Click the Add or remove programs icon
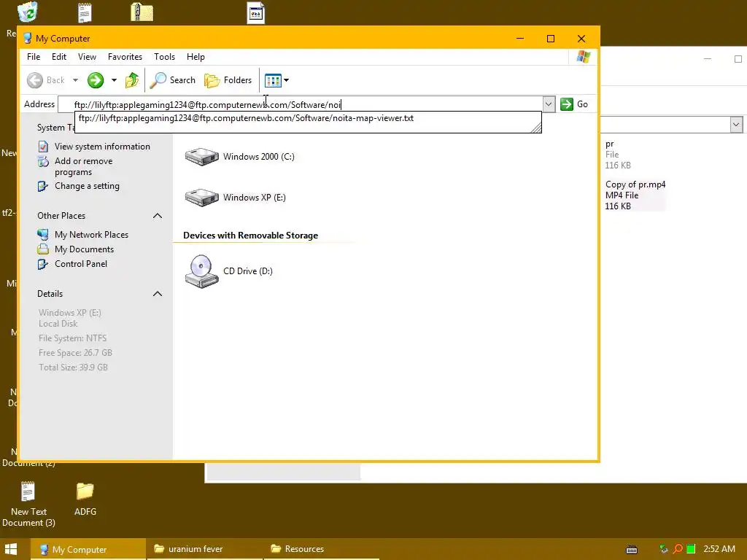Screen dimensions: 747x560 coord(43,161)
